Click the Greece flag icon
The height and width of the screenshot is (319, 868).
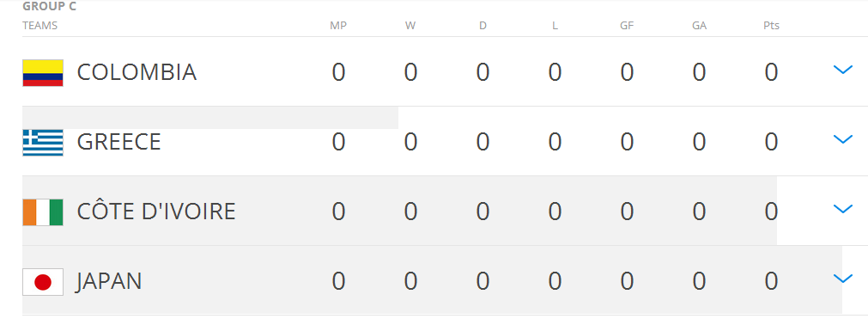[x=43, y=143]
